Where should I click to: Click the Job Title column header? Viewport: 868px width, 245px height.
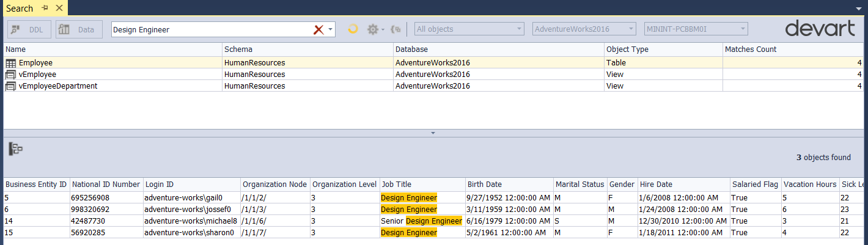pyautogui.click(x=422, y=184)
